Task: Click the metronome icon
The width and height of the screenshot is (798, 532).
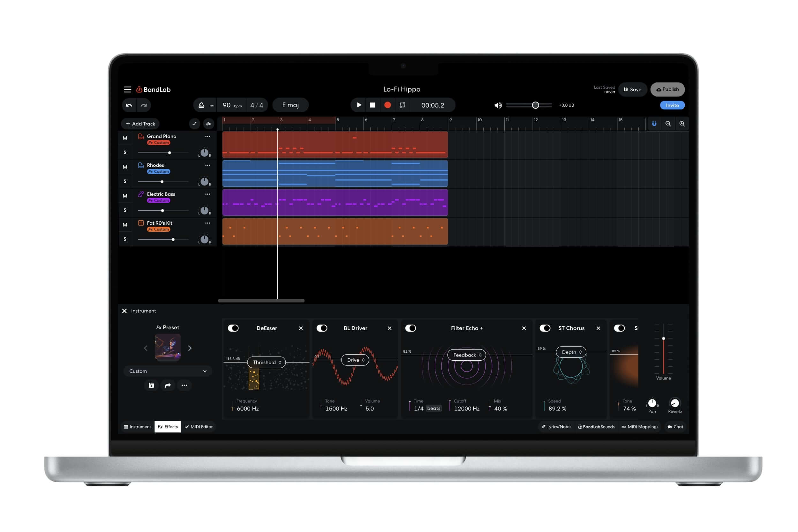Action: 201,105
